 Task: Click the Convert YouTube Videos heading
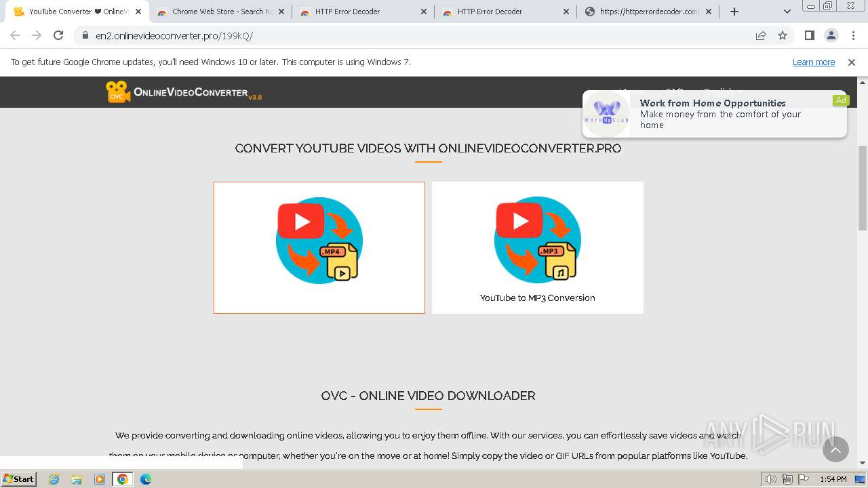click(x=428, y=148)
